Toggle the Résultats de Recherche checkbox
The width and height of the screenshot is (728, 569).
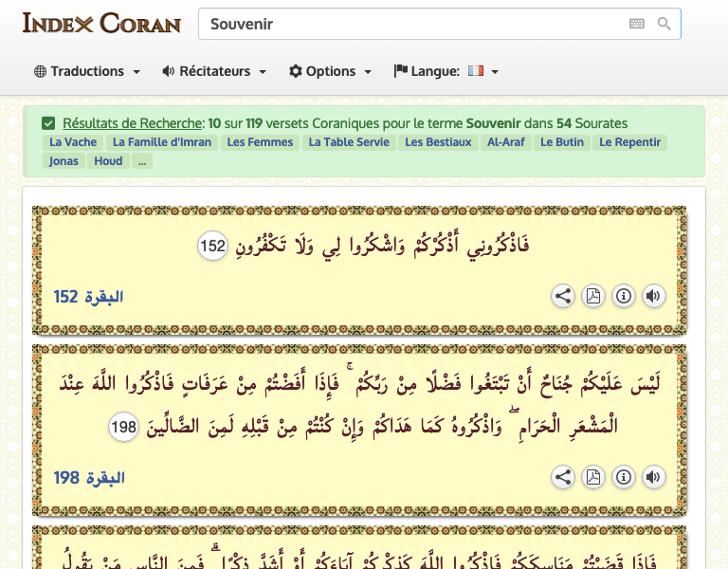48,123
